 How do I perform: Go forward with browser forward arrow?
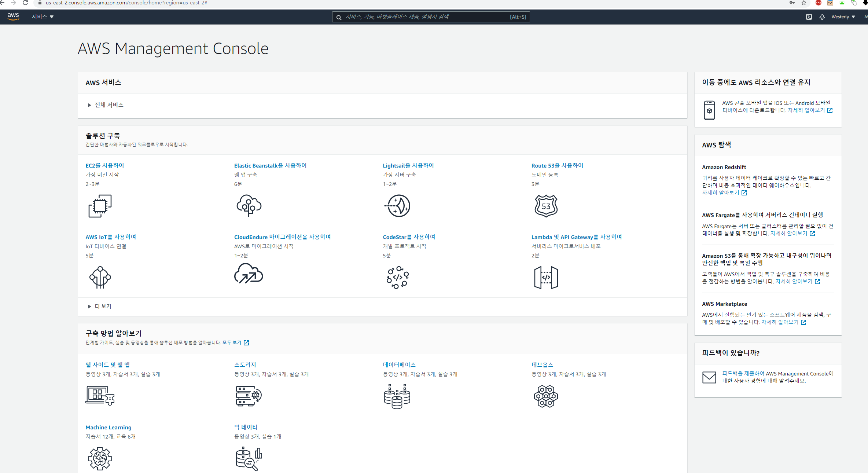(x=13, y=3)
